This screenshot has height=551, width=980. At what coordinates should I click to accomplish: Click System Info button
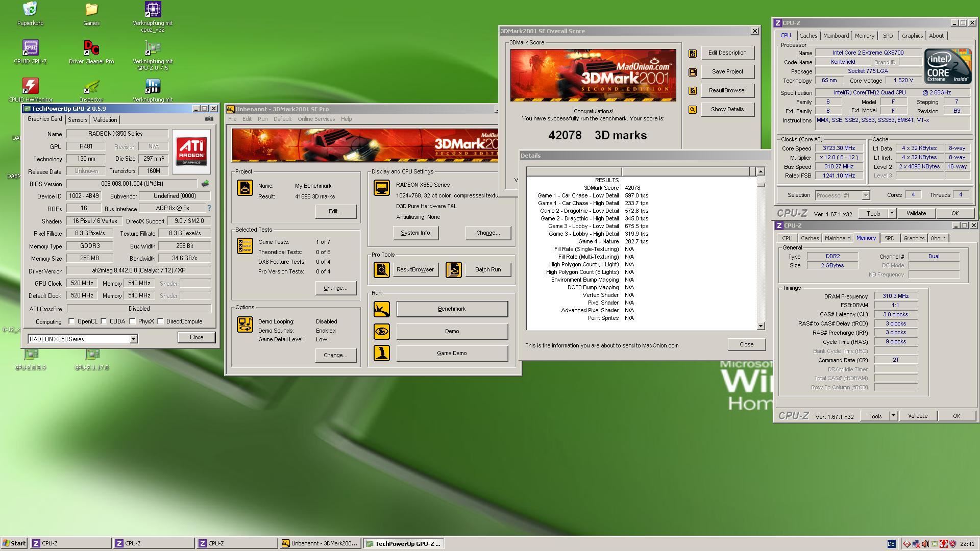(x=415, y=233)
